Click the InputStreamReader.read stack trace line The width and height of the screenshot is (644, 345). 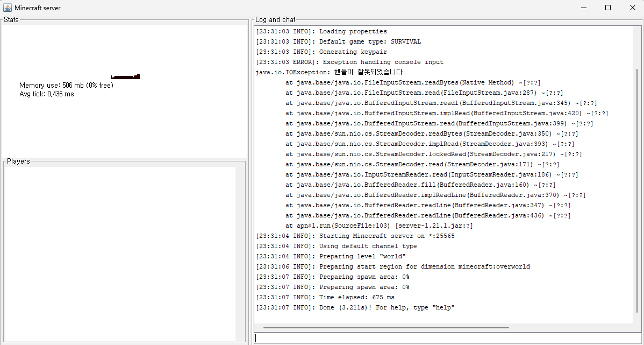point(432,175)
